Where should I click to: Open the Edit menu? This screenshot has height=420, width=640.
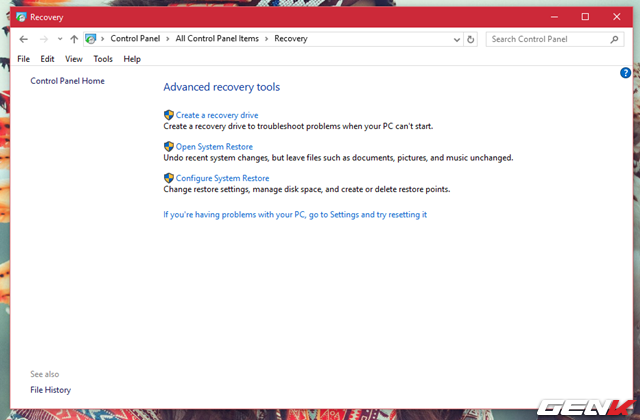tap(47, 59)
